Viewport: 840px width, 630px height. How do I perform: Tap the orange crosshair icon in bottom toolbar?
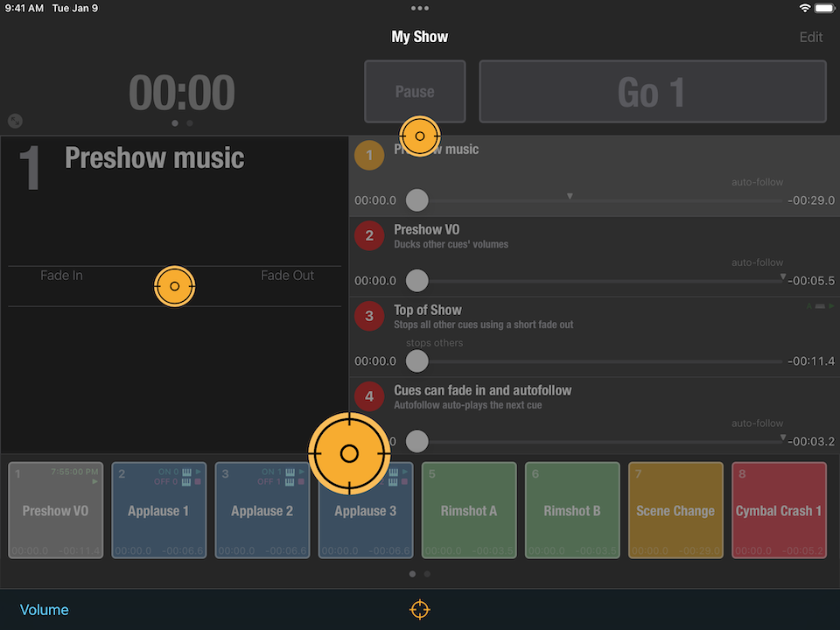(420, 609)
